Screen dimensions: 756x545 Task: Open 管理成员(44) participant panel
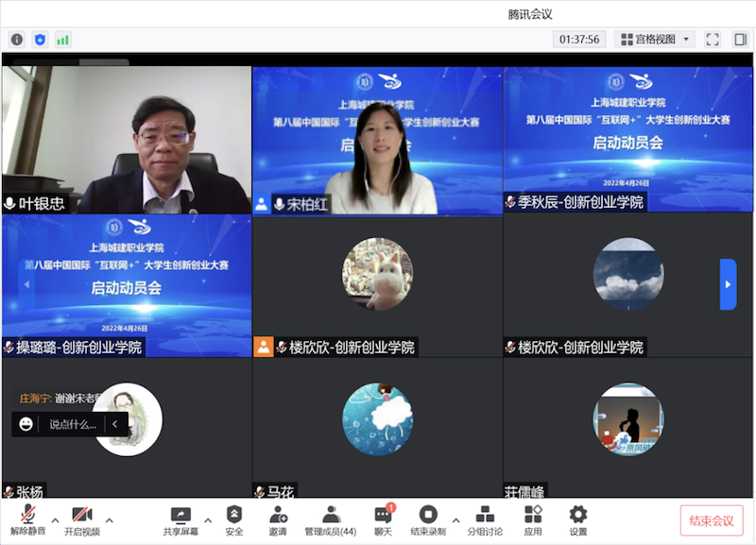pos(331,520)
